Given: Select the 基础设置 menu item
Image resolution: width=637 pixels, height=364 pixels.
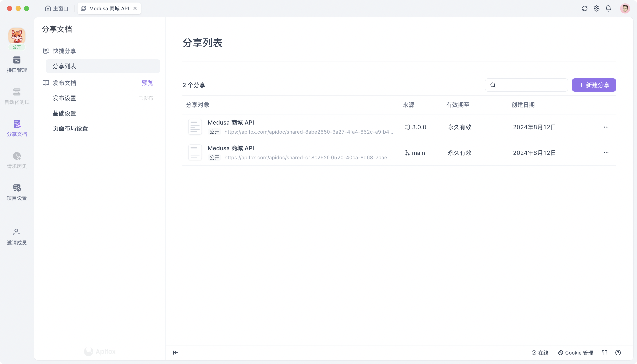Looking at the screenshot, I should [x=64, y=113].
